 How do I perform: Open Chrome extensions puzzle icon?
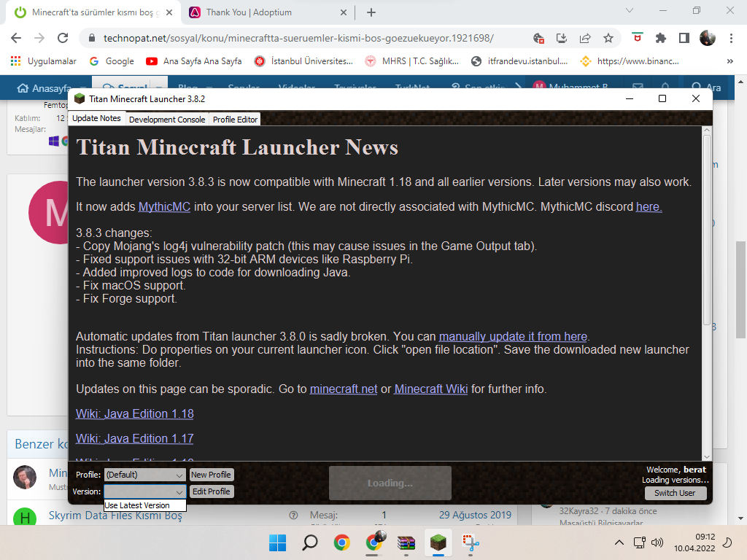661,38
